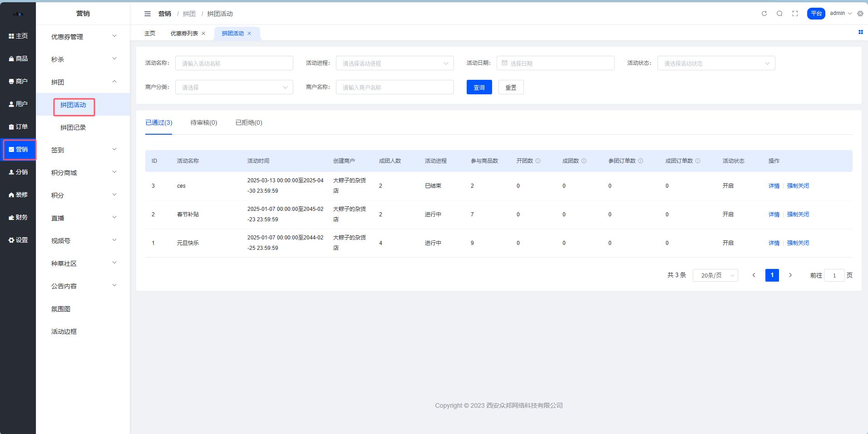Open the 活动日期 date picker field

coord(555,63)
